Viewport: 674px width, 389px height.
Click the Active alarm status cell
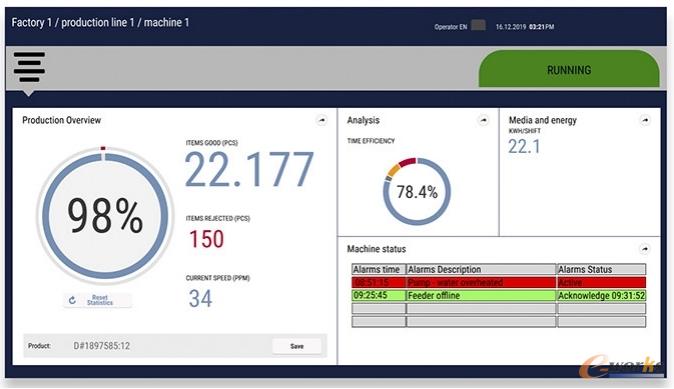(601, 282)
